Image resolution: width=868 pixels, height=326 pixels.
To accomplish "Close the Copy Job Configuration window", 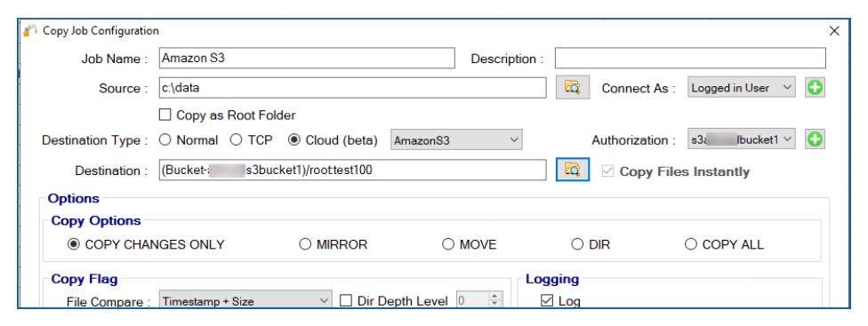I will click(834, 31).
